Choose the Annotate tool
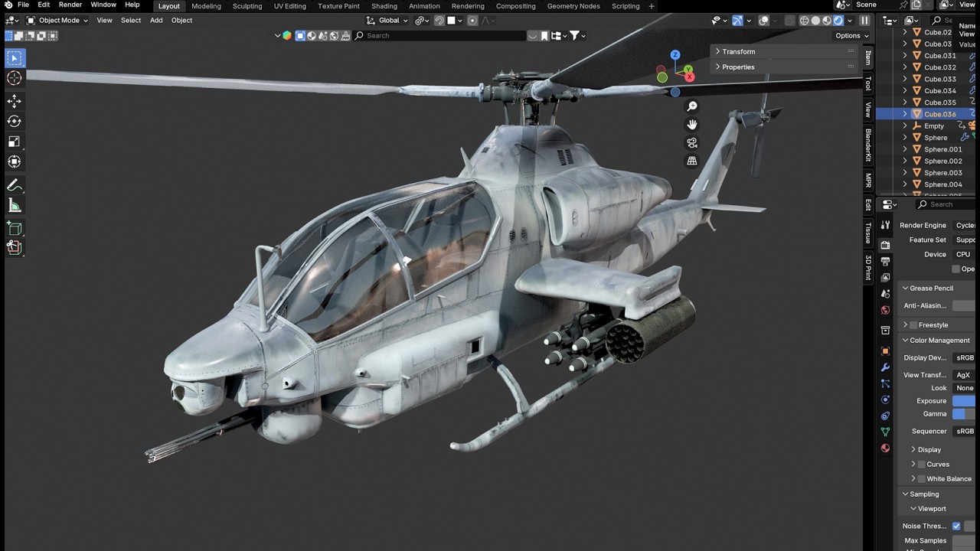Screen dimensions: 980x551 [x=14, y=185]
